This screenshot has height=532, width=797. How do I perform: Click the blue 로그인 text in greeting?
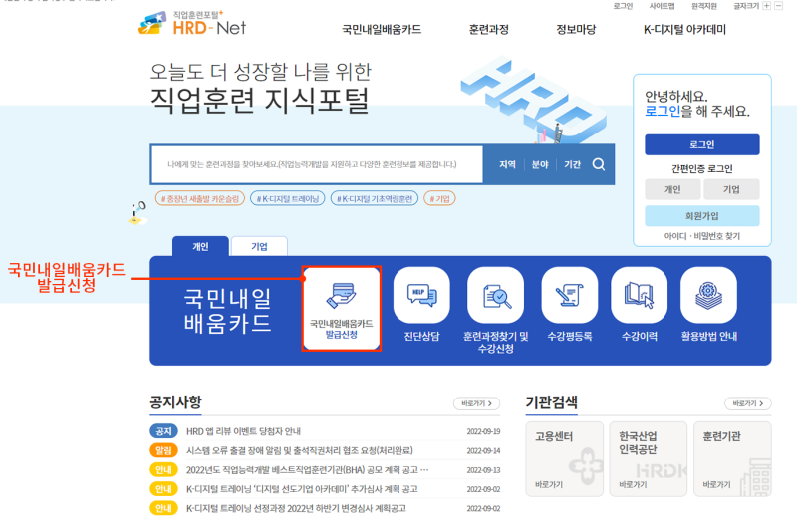pos(663,111)
